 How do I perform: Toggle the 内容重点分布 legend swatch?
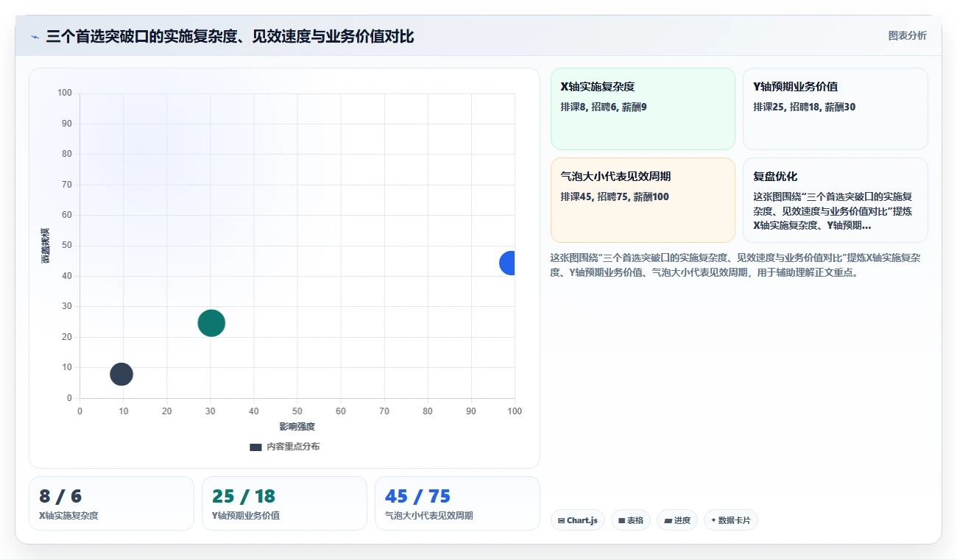(x=255, y=447)
